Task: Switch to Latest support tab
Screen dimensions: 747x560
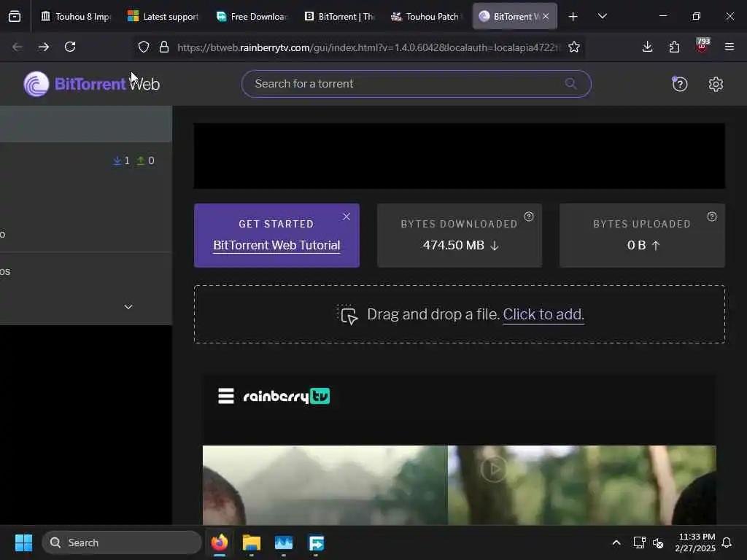Action: (x=163, y=16)
